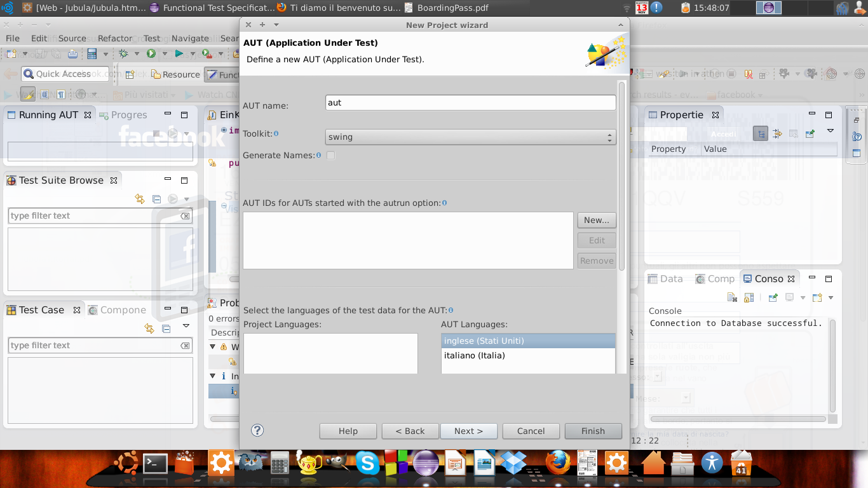Screen dimensions: 868x488
Task: Open GIMP from the dock
Action: tap(337, 463)
